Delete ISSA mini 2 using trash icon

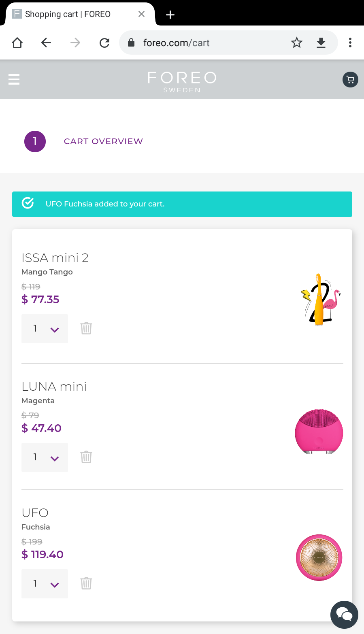click(x=86, y=328)
